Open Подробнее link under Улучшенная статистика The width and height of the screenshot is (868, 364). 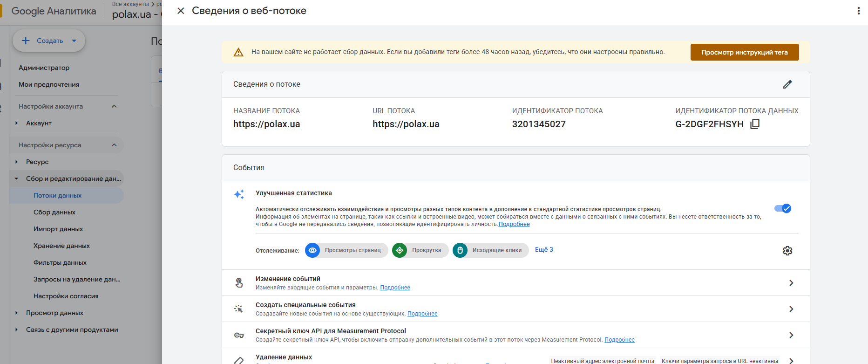click(x=514, y=224)
